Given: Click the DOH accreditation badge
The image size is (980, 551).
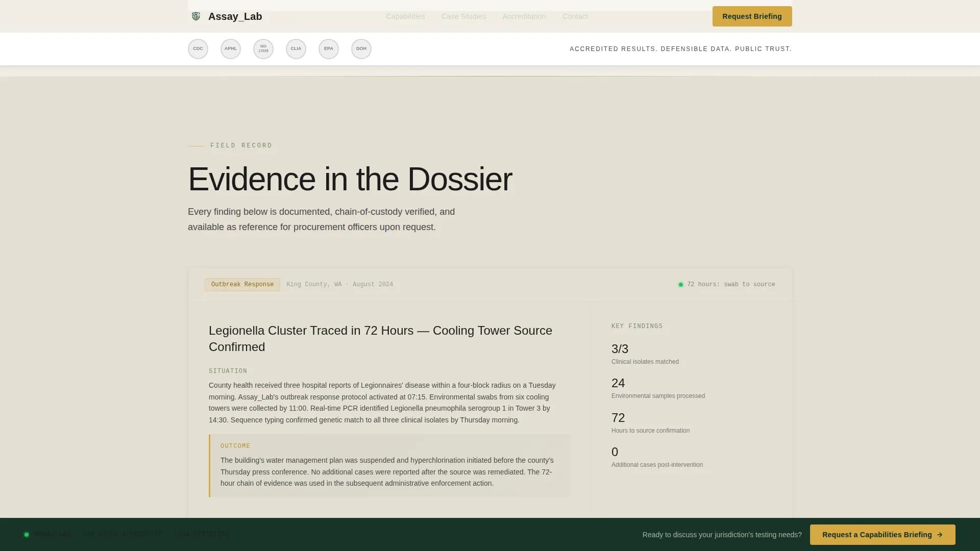Looking at the screenshot, I should [x=361, y=49].
